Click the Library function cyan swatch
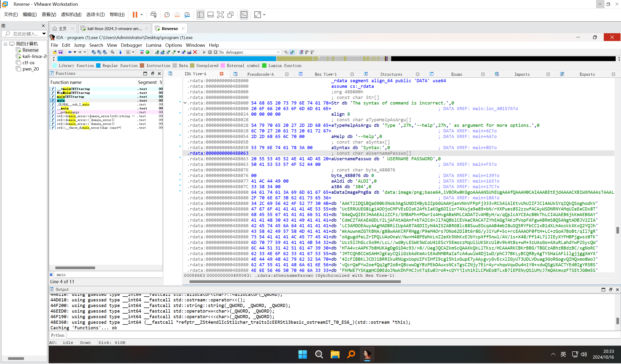This screenshot has height=364, width=621. point(55,65)
